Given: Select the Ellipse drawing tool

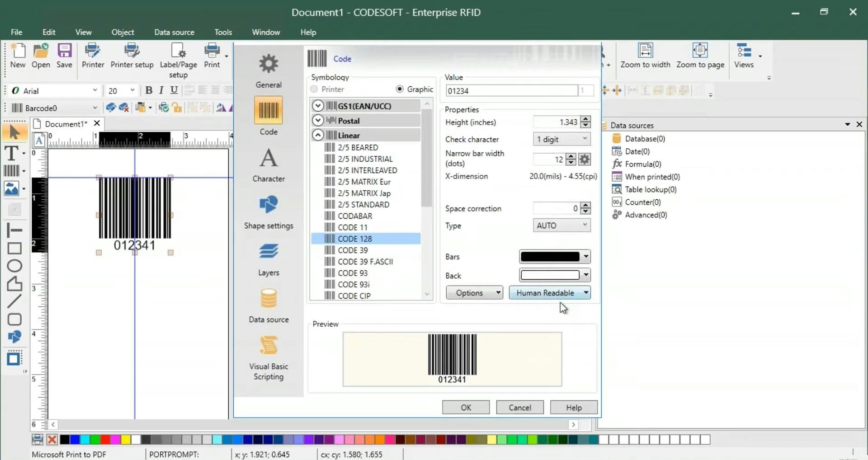Looking at the screenshot, I should 14,266.
